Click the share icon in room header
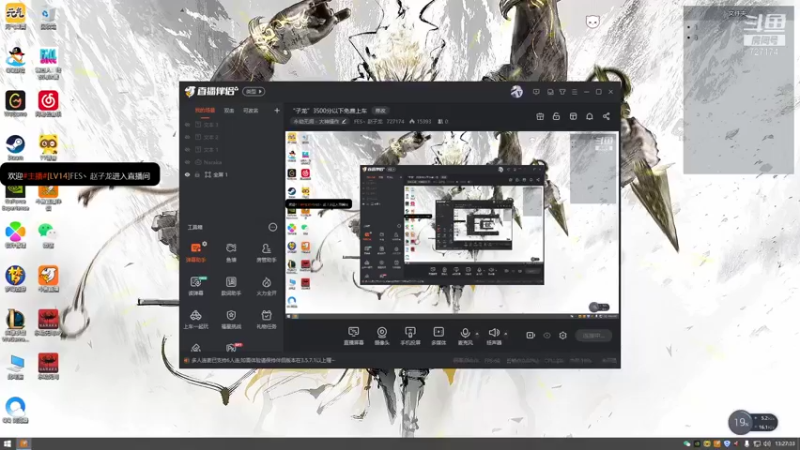Image resolution: width=800 pixels, height=450 pixels. 606,116
